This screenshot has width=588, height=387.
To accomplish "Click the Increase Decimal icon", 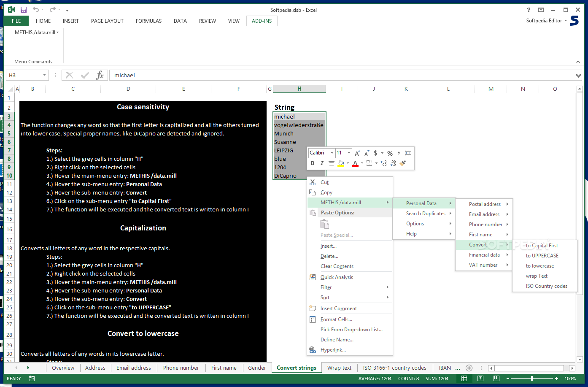I will [x=383, y=163].
